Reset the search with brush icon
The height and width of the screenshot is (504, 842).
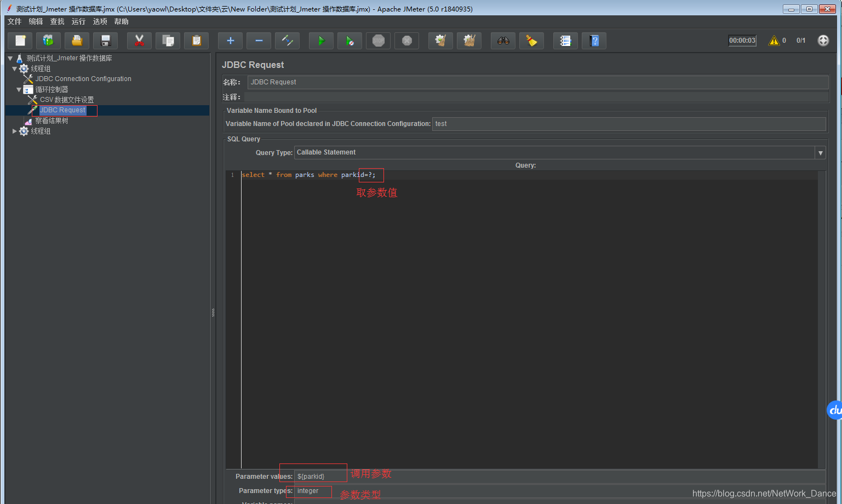[x=532, y=41]
